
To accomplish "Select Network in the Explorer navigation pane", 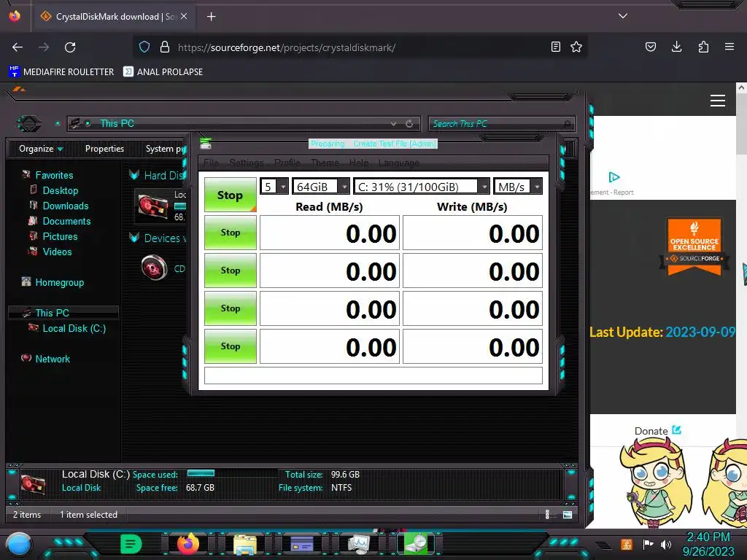I will click(x=53, y=359).
